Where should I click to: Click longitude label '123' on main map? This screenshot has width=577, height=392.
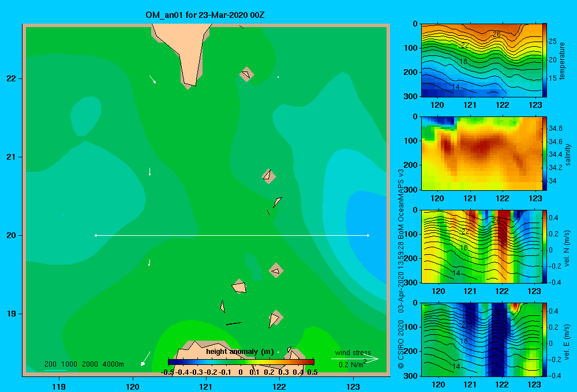point(353,386)
